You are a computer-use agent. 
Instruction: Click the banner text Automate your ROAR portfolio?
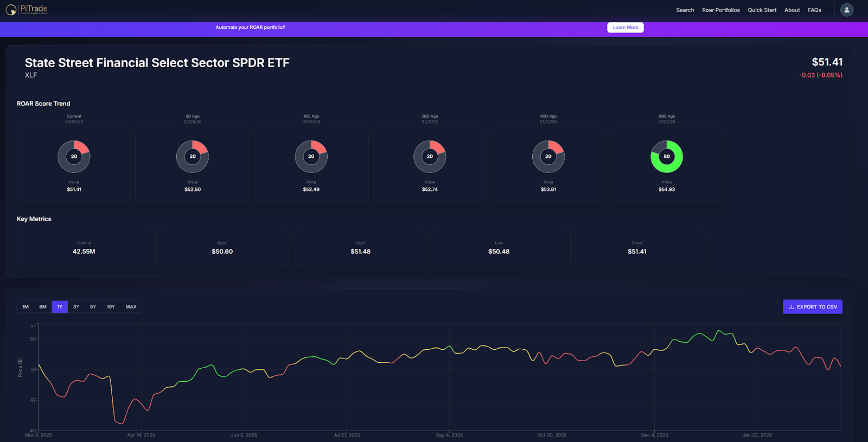pos(250,28)
